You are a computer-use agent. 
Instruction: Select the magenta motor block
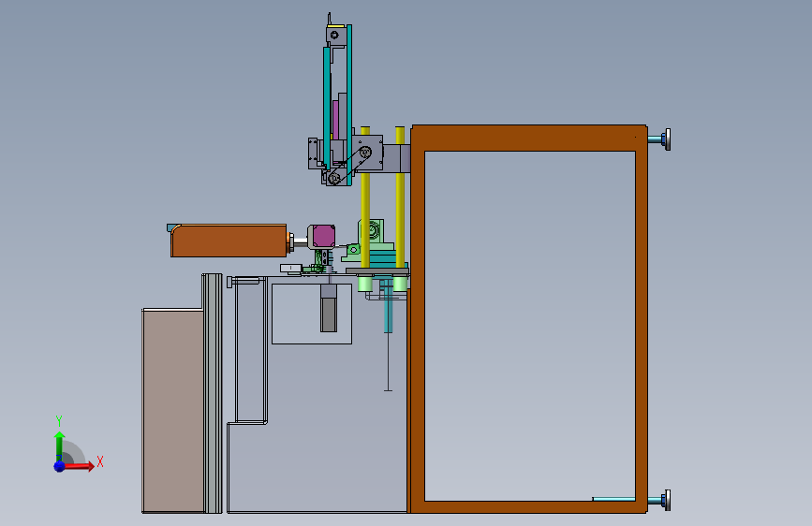[x=324, y=236]
